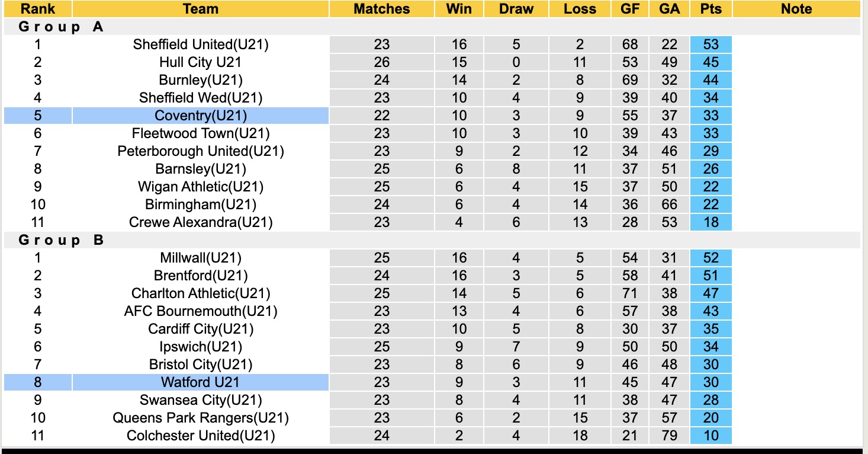Click the Sheffield United(U21) team name
The height and width of the screenshot is (454, 868).
(201, 44)
